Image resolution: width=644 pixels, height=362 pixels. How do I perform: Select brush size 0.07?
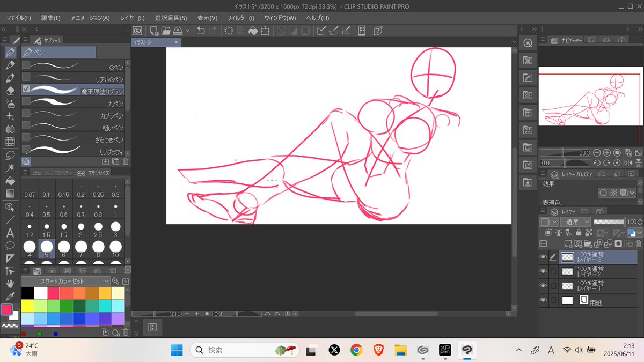click(30, 189)
